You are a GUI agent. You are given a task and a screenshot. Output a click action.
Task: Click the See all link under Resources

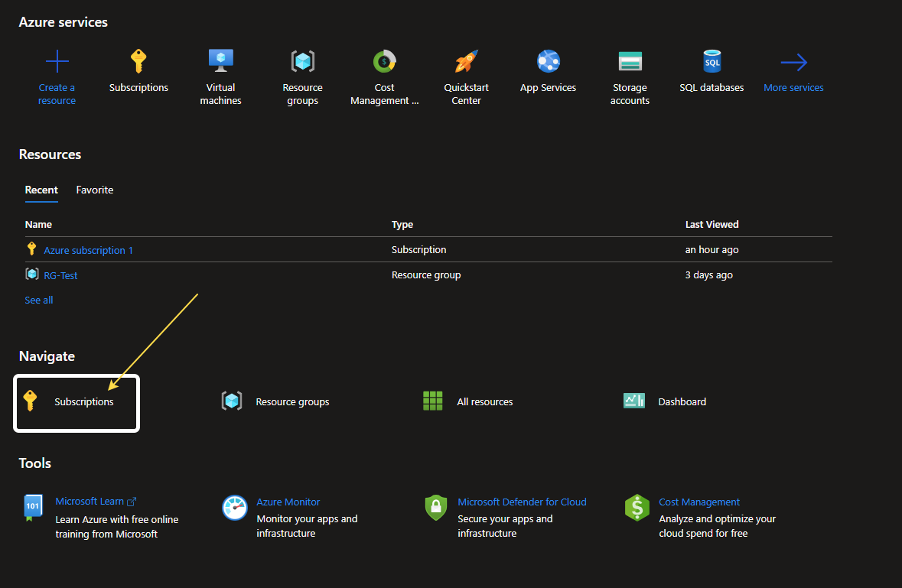tap(38, 300)
